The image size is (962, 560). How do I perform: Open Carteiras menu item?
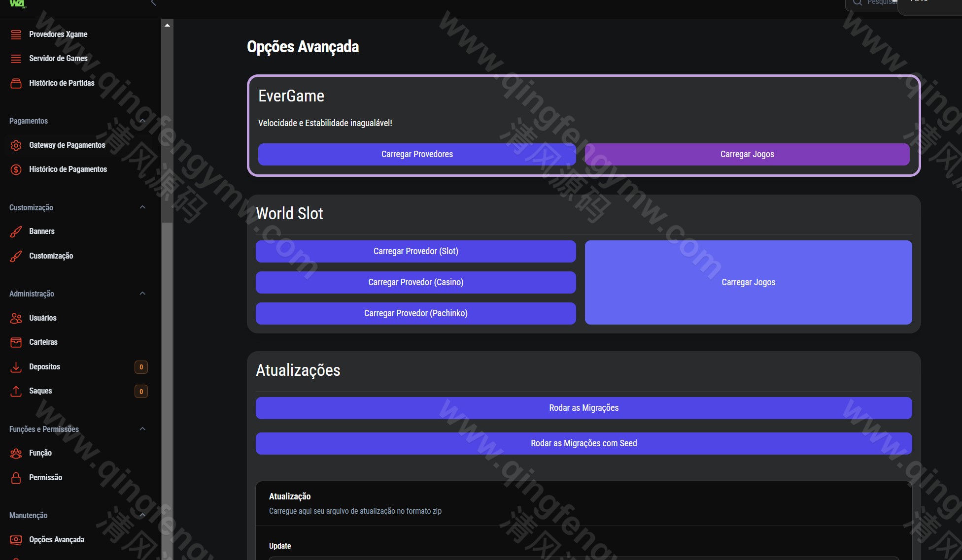point(43,342)
